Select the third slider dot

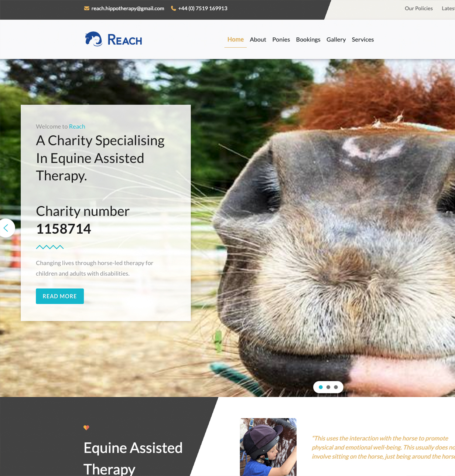[x=336, y=387]
